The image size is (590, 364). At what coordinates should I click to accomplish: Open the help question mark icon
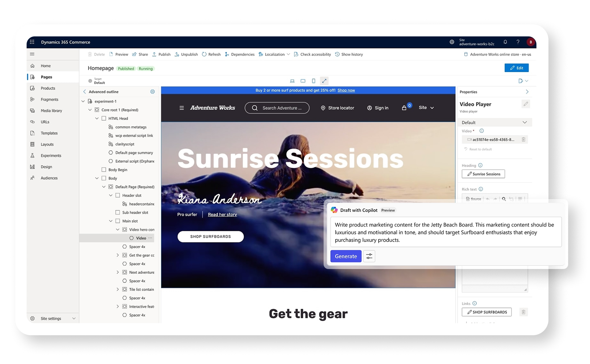pos(518,42)
